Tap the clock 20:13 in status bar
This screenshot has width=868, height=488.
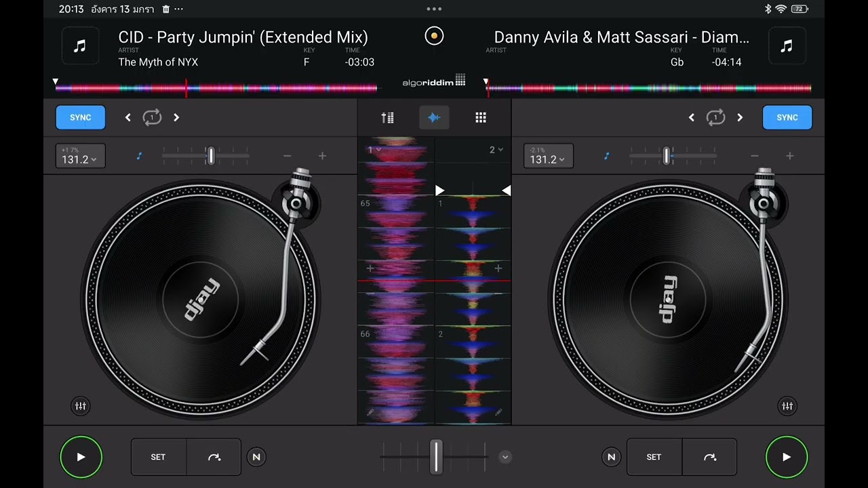[71, 9]
